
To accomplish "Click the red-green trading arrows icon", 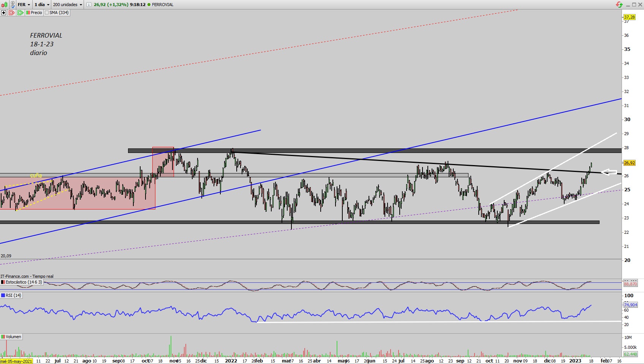I will point(619,5).
